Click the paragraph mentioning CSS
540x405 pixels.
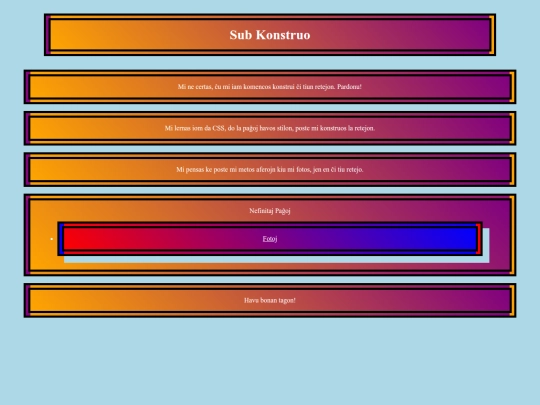click(270, 128)
